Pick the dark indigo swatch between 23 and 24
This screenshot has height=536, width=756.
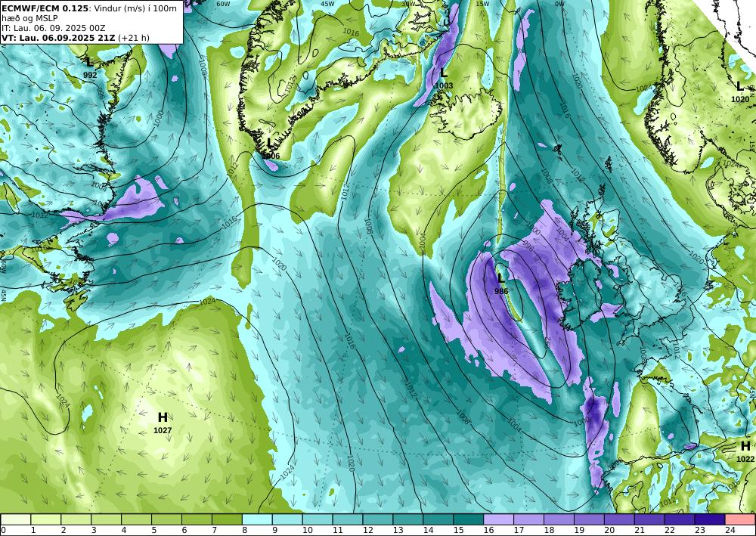pyautogui.click(x=709, y=519)
